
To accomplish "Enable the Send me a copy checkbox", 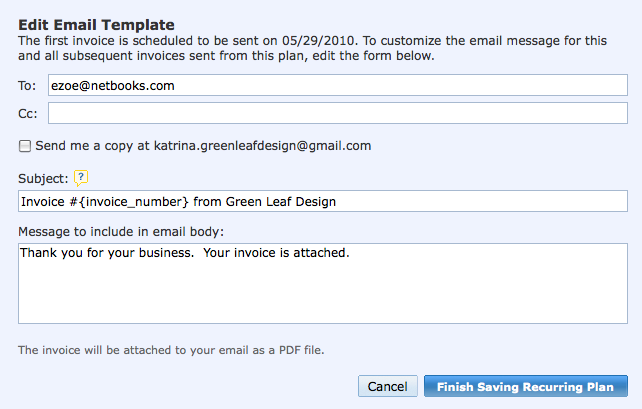I will (25, 146).
